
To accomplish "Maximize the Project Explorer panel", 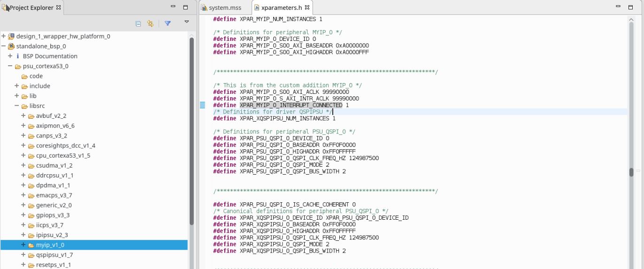I will pos(185,8).
